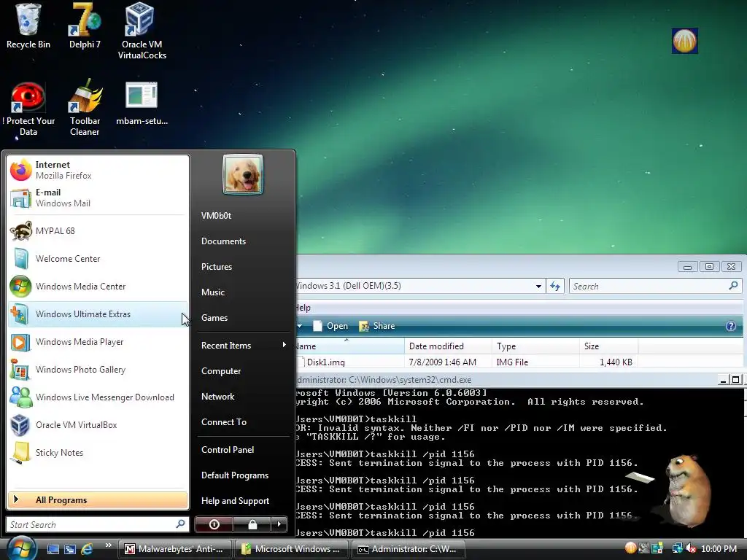Click the Start menu power button
The width and height of the screenshot is (747, 560).
(x=214, y=524)
